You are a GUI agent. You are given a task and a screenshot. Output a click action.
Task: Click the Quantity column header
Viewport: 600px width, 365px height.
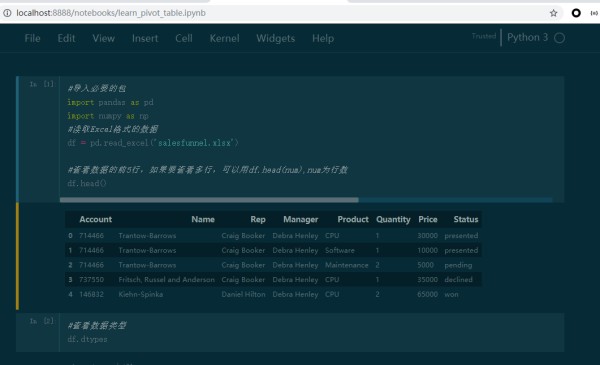click(393, 219)
